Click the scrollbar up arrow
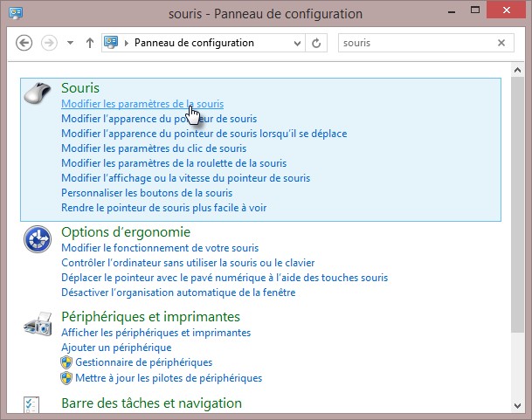This screenshot has width=532, height=420. tap(517, 70)
